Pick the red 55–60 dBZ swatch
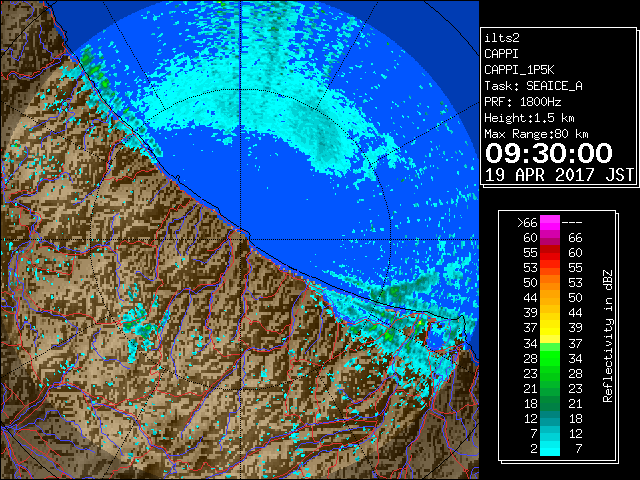 (550, 253)
